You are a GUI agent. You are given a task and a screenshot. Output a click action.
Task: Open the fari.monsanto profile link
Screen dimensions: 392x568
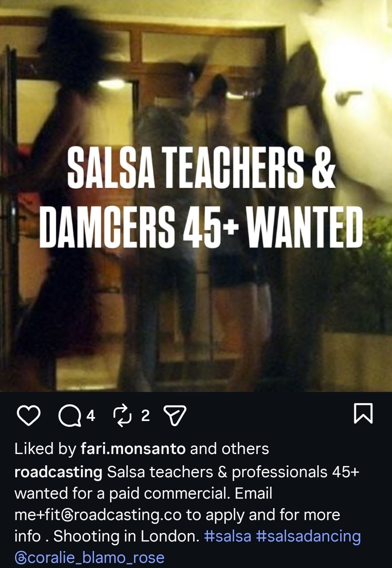click(x=133, y=449)
